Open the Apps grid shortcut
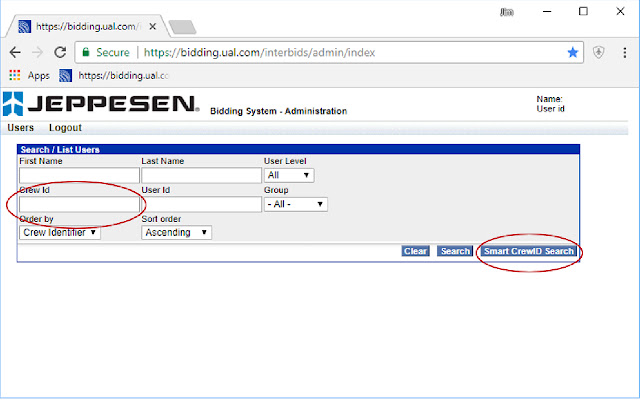This screenshot has height=400, width=640. 29,76
